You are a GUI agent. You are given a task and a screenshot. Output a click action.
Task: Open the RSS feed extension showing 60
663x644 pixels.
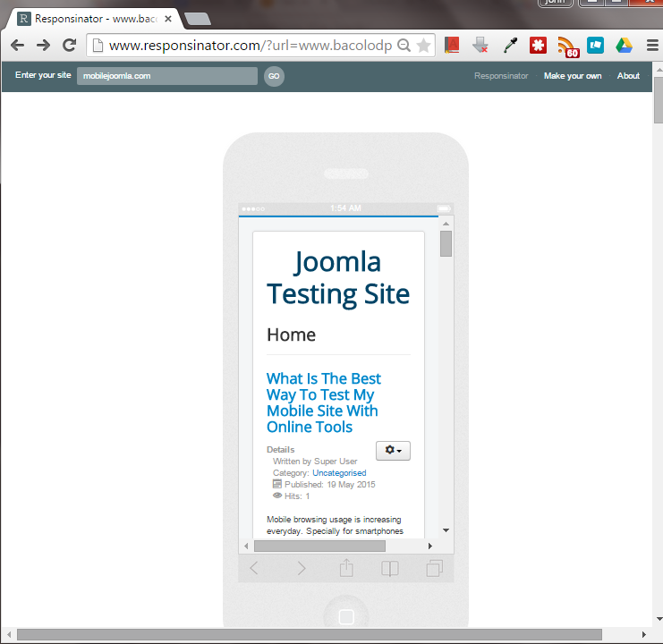point(567,47)
